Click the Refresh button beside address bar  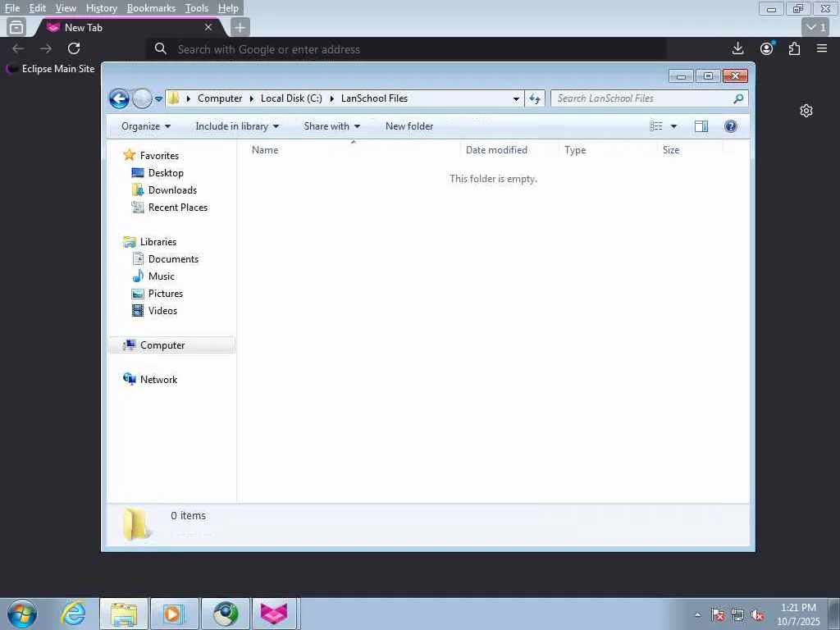(535, 98)
